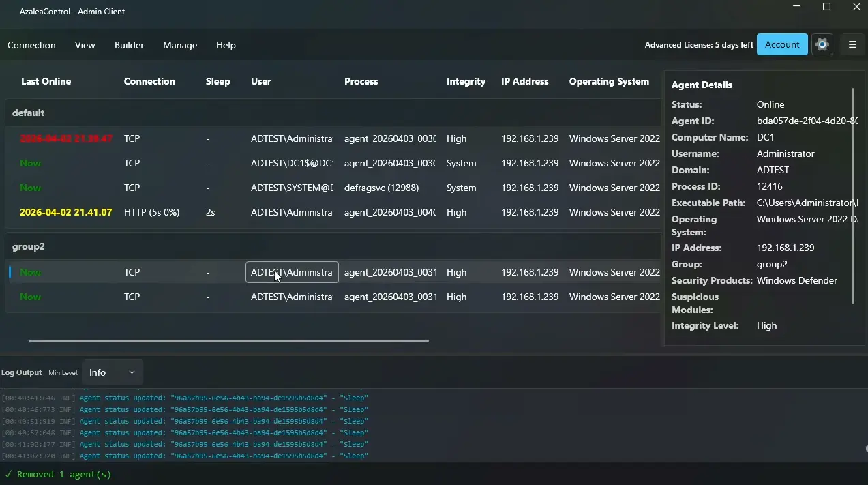The width and height of the screenshot is (868, 485).
Task: Sort by the IP Address column header
Action: coord(524,81)
